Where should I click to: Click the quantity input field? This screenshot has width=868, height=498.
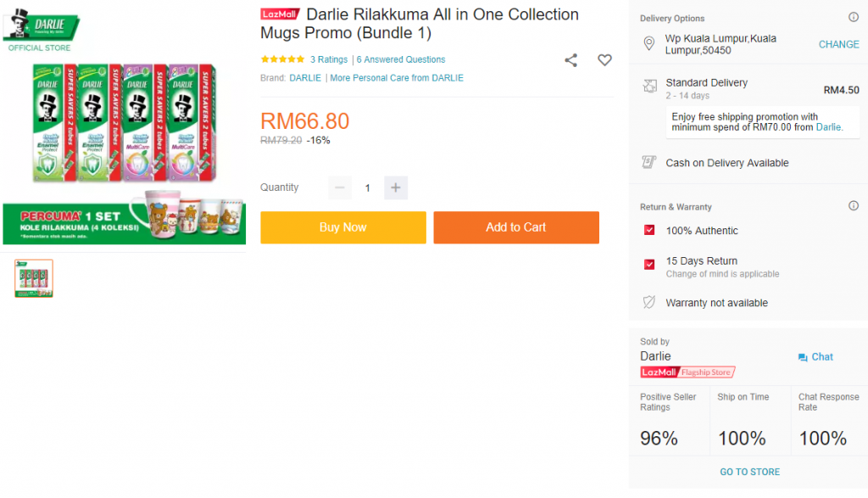(x=367, y=187)
